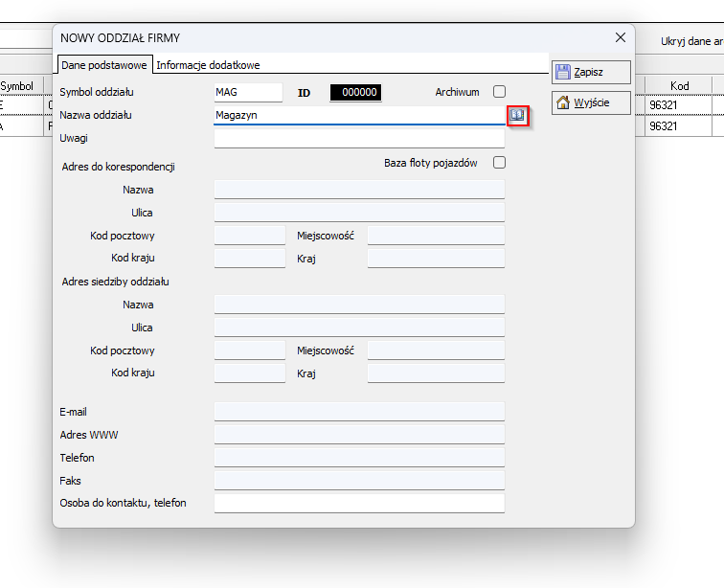The height and width of the screenshot is (588, 724).
Task: Switch to the Informacje dodatkowe tab
Action: 208,65
